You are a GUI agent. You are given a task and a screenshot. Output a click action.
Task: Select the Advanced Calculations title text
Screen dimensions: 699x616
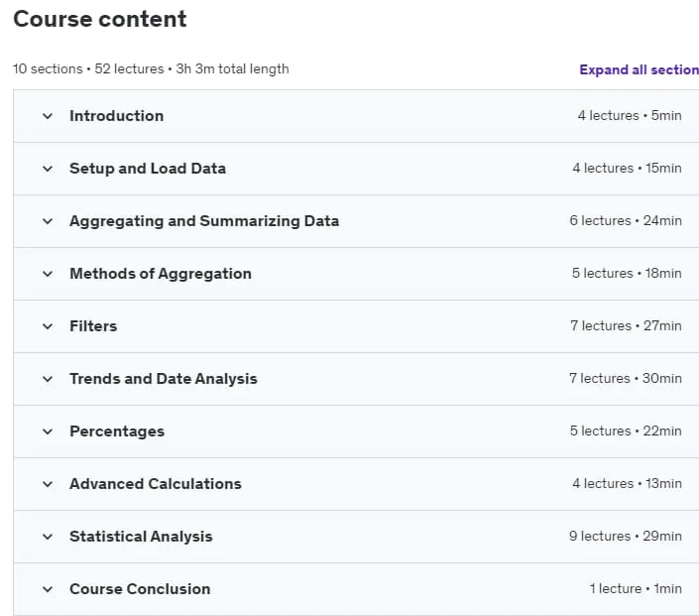[155, 484]
